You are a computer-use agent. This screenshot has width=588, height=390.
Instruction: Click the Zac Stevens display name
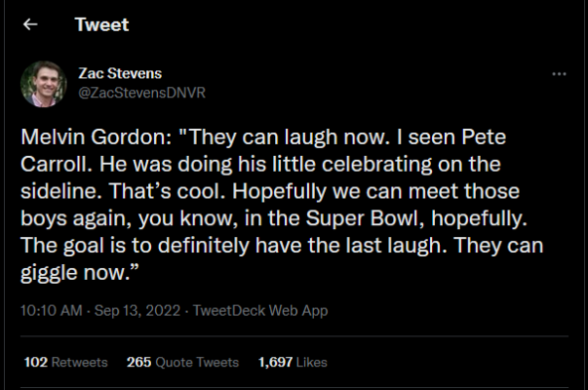[120, 73]
